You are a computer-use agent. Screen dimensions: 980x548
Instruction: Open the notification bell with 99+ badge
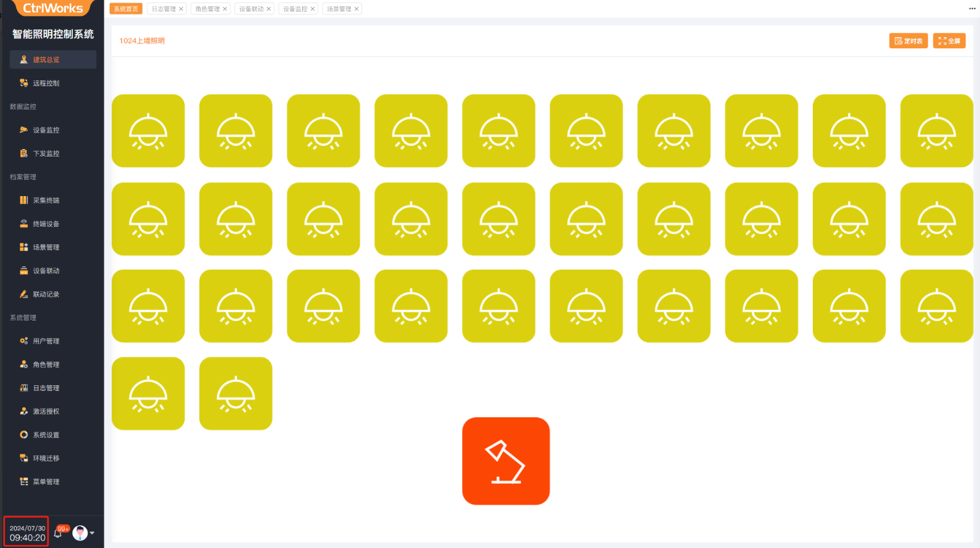58,533
